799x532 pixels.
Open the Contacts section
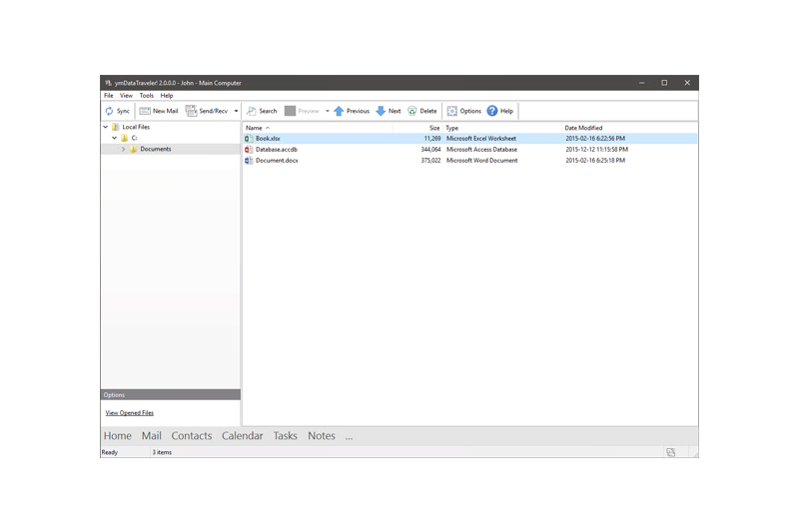pyautogui.click(x=191, y=436)
